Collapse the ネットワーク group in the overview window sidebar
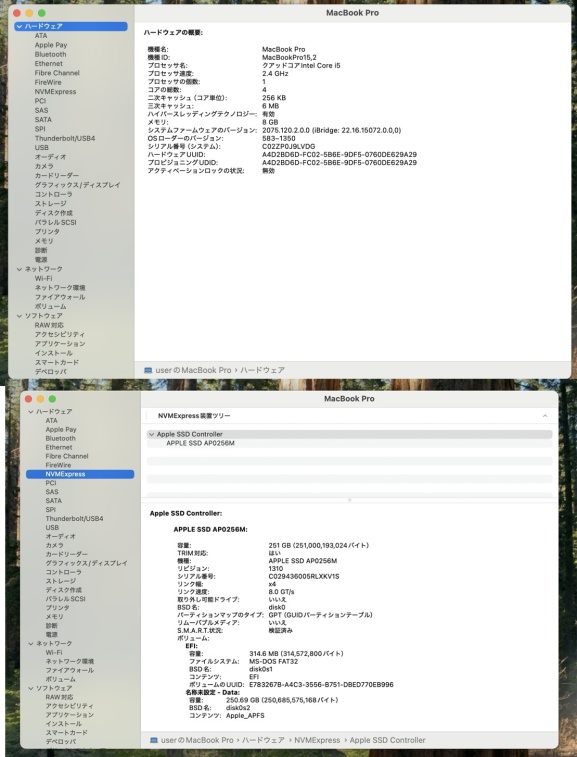The height and width of the screenshot is (757, 577). pos(19,269)
